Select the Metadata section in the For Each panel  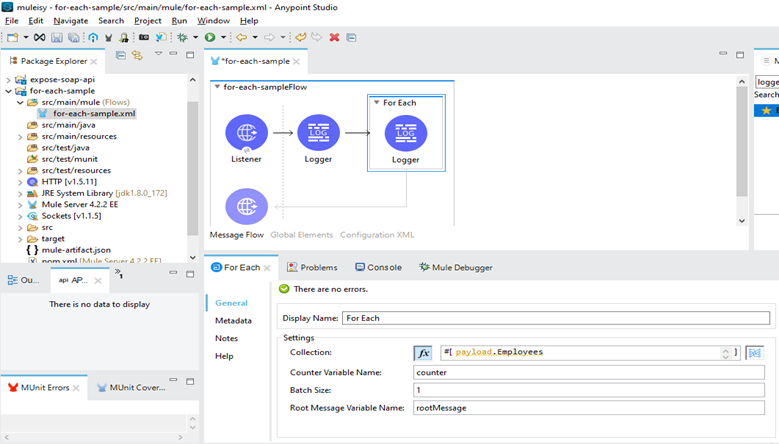pos(233,321)
